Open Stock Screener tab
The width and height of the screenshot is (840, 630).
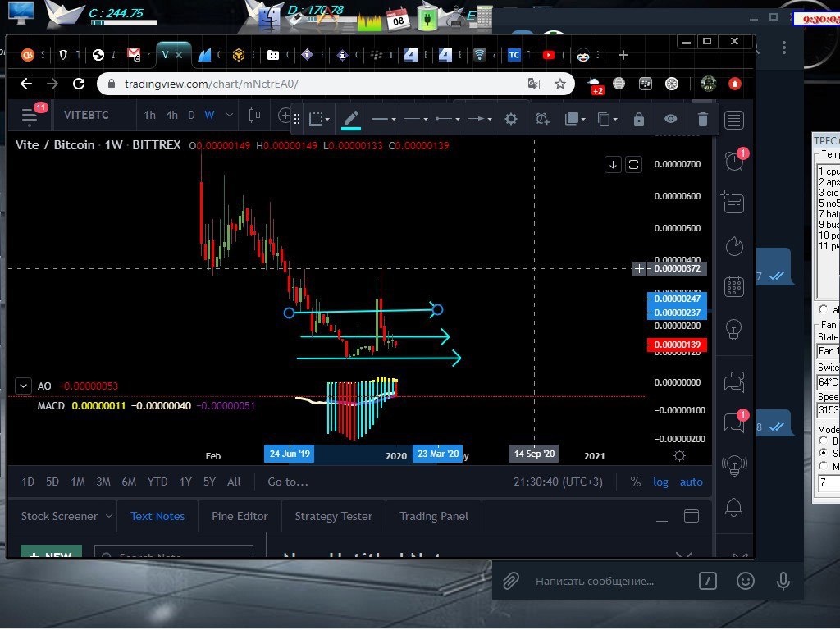59,517
